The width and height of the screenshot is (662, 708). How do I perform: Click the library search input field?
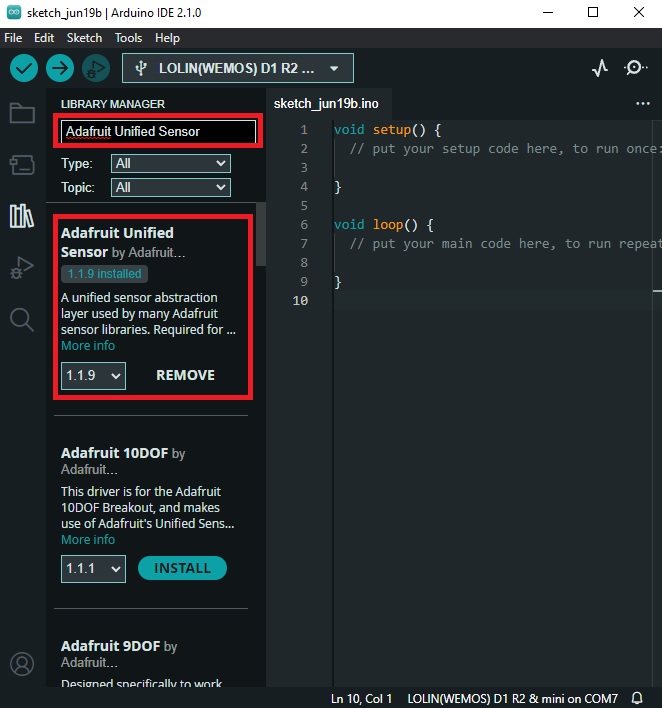(159, 131)
